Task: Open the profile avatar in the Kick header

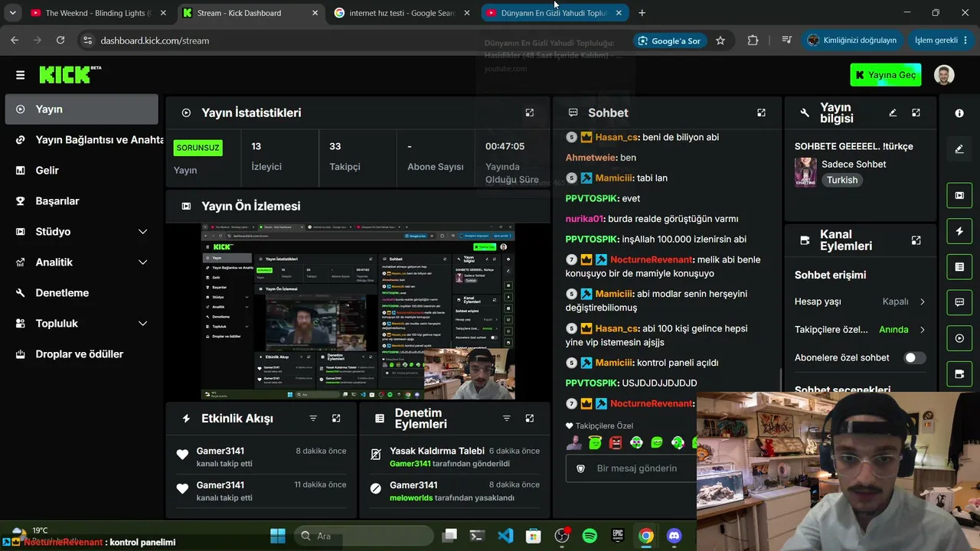Action: (944, 75)
